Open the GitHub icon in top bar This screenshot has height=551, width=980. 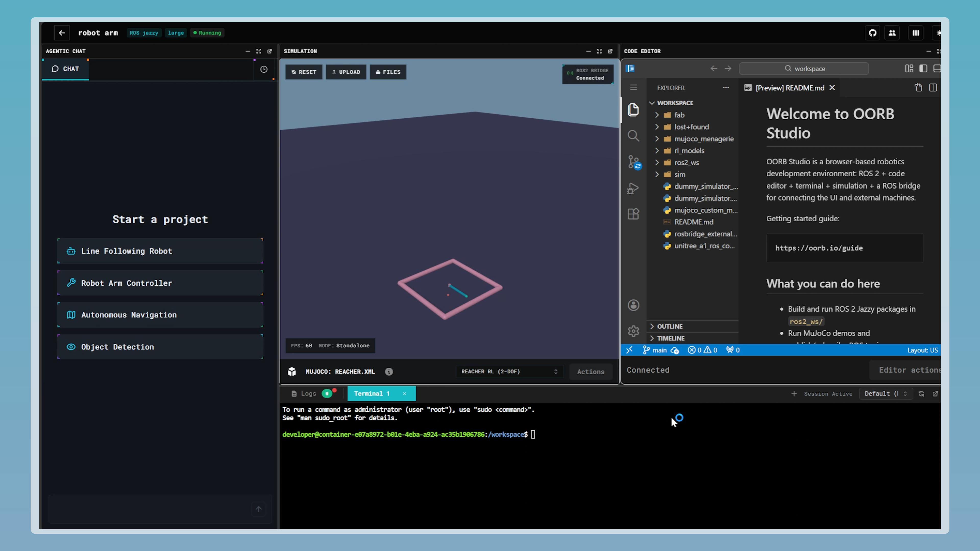[x=872, y=33]
